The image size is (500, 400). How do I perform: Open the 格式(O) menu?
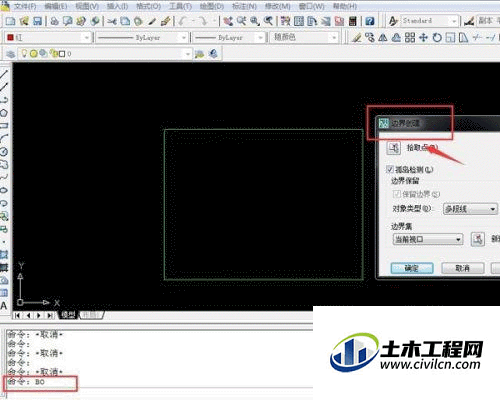point(148,6)
